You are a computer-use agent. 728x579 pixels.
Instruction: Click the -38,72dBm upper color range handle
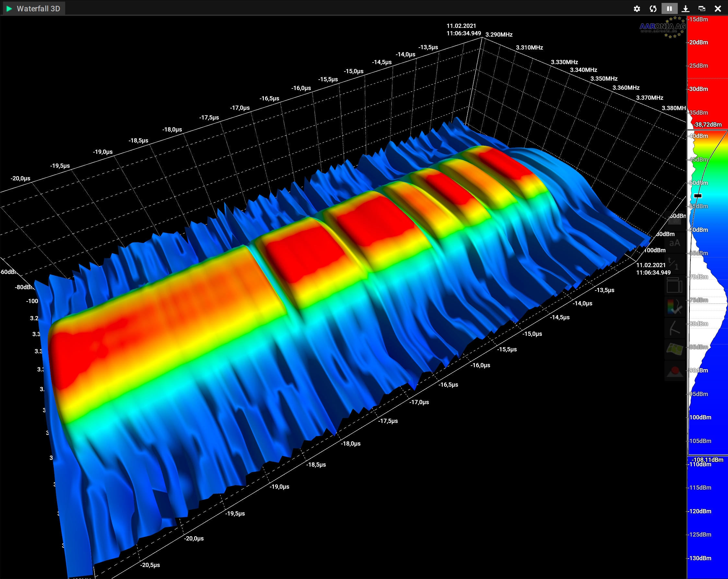pos(707,125)
